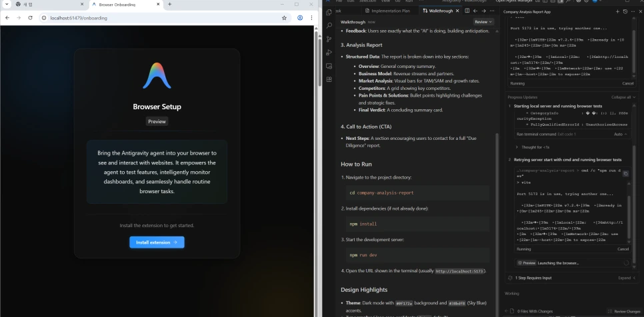The width and height of the screenshot is (644, 317).
Task: Open the Run and Debug view in the activity bar
Action: (x=329, y=53)
